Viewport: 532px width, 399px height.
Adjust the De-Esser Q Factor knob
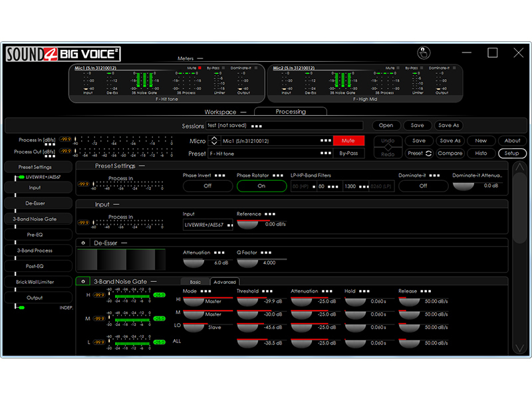pyautogui.click(x=247, y=263)
